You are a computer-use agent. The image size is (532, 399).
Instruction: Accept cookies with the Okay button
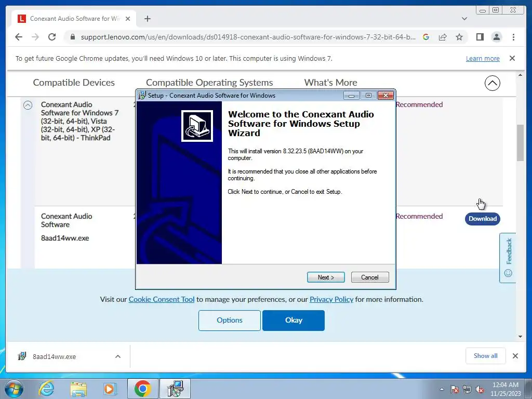pos(294,320)
